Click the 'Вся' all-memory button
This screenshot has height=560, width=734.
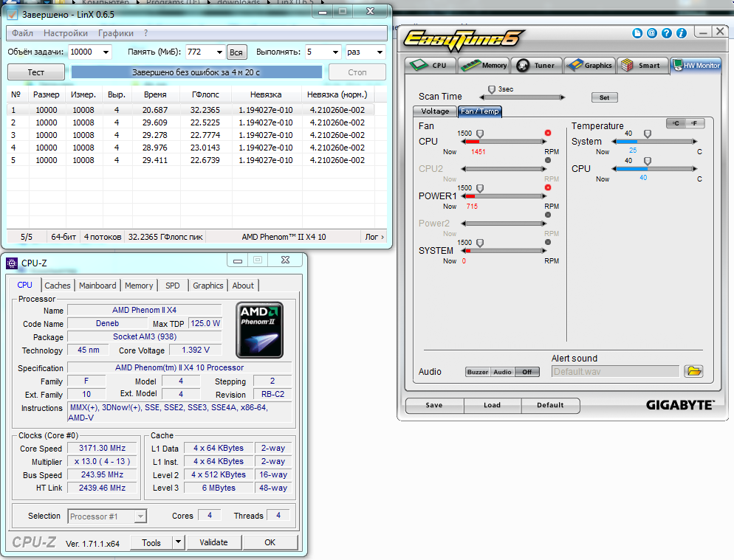[236, 52]
